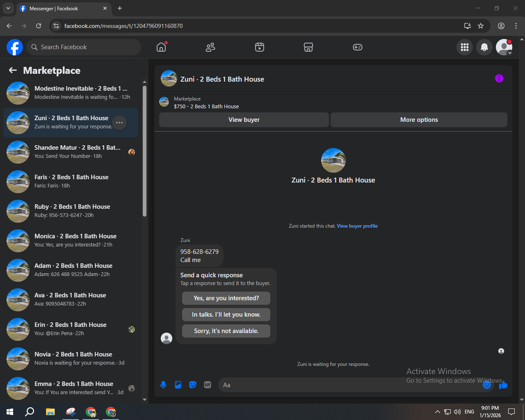The height and width of the screenshot is (420, 525).
Task: Open the sticker picker icon
Action: (193, 385)
